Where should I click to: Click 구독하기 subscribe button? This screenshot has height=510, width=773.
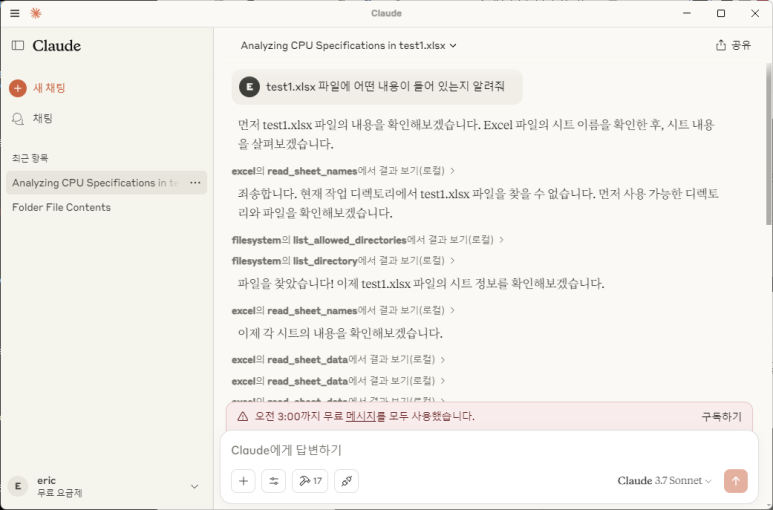[721, 417]
